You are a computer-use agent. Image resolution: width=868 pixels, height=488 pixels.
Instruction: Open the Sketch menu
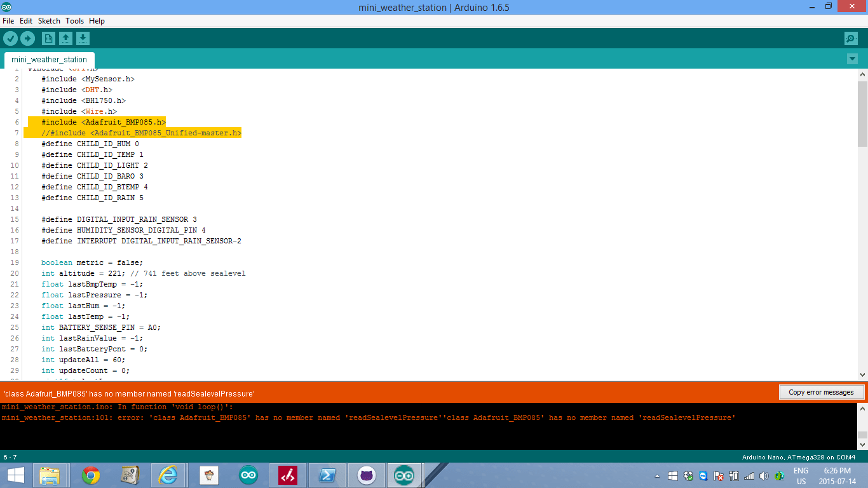[x=49, y=21]
